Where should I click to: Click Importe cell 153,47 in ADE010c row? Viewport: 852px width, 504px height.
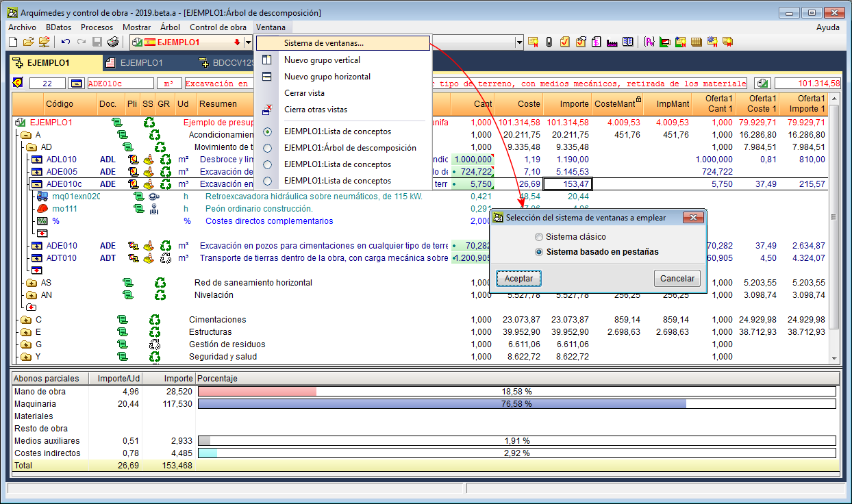567,184
